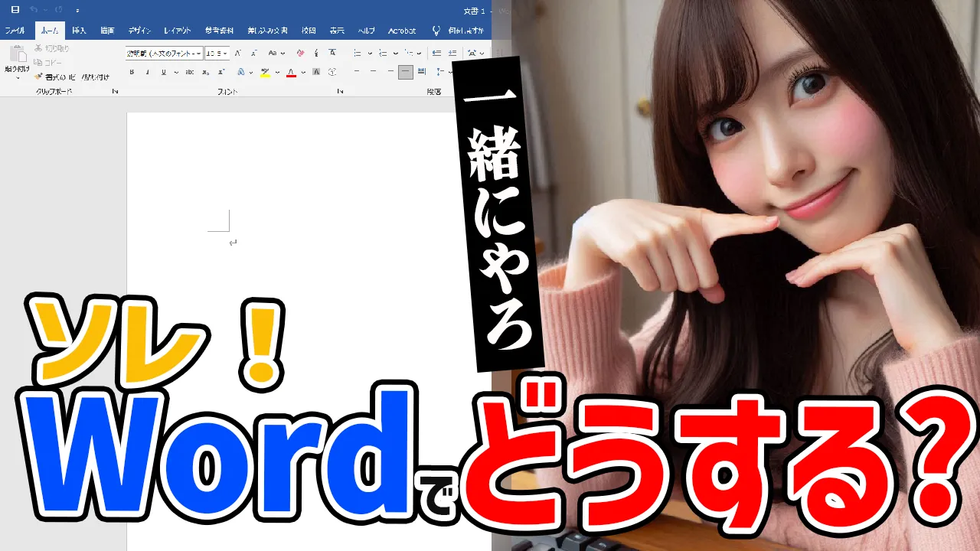Click the save icon in the title bar
The width and height of the screenshot is (980, 551).
pyautogui.click(x=15, y=10)
